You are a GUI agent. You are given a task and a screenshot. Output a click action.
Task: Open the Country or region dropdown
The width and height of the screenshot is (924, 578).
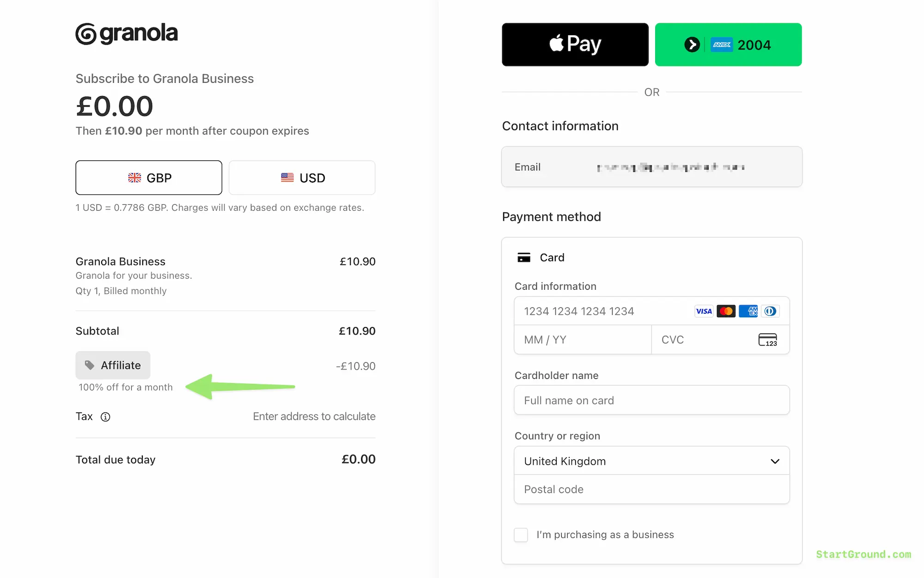(651, 461)
